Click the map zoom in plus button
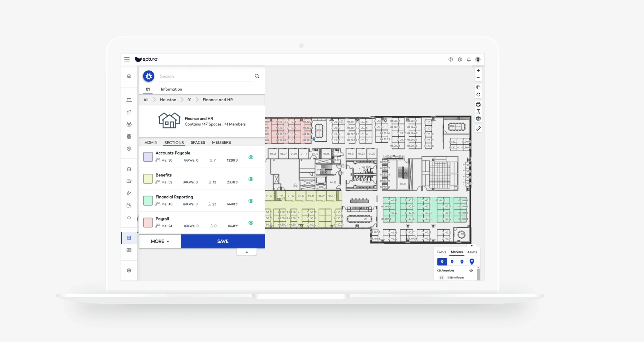This screenshot has width=644, height=343. [478, 71]
